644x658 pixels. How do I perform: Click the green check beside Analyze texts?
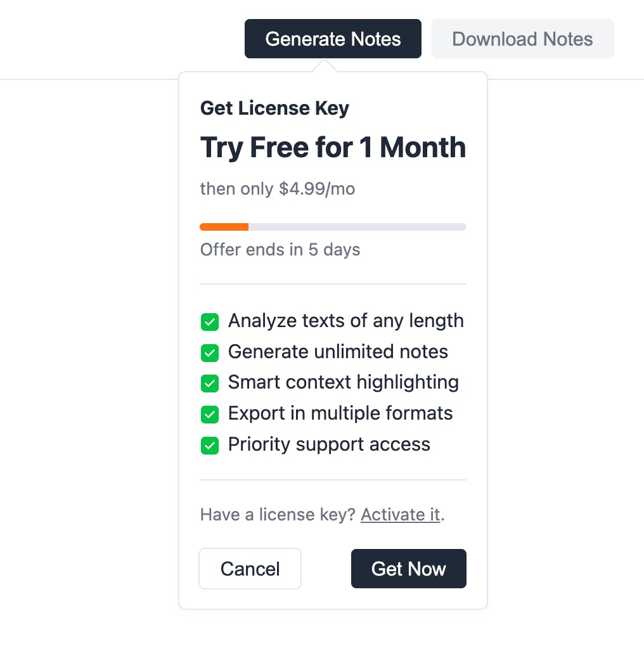pos(210,321)
